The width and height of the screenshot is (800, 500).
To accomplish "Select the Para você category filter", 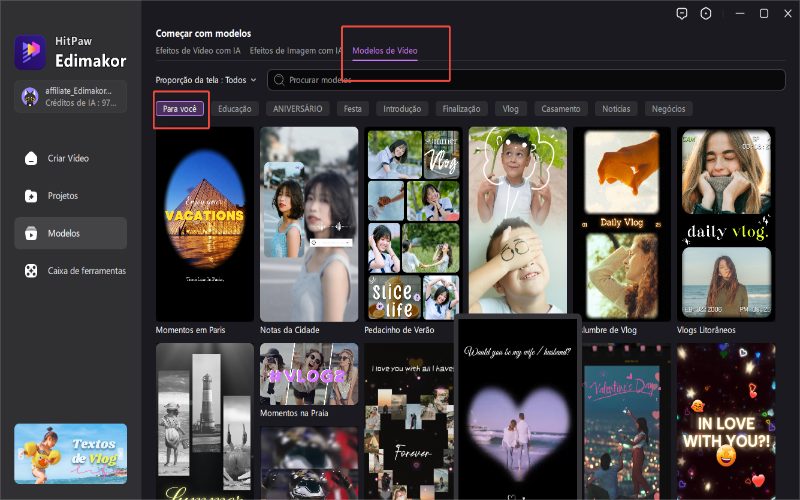I will [182, 108].
